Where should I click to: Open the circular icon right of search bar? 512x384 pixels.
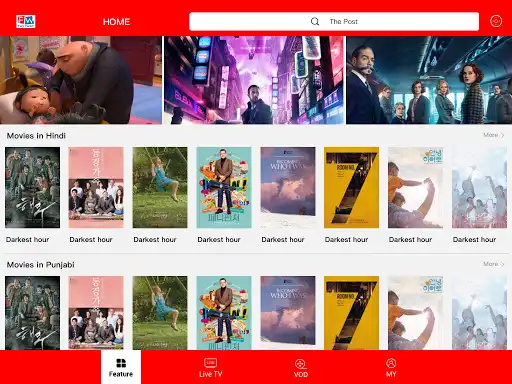coord(496,21)
